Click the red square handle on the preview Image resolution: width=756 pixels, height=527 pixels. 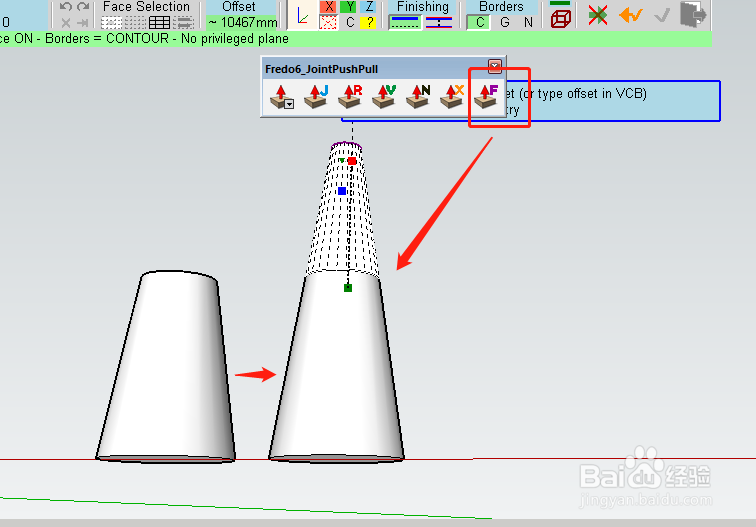pyautogui.click(x=352, y=161)
